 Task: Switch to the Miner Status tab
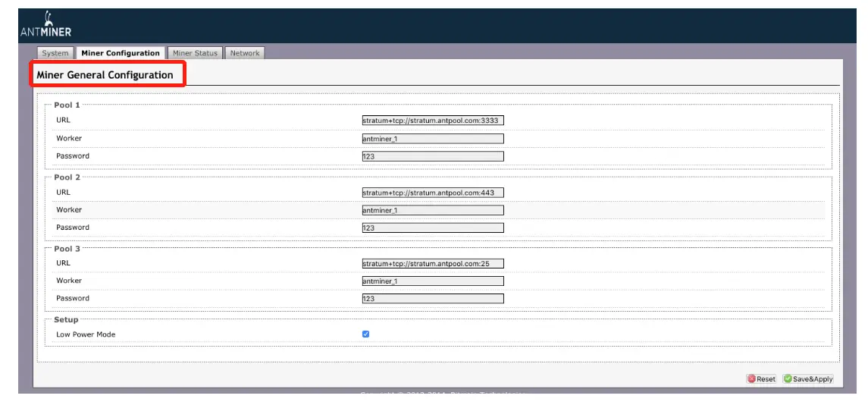point(195,53)
